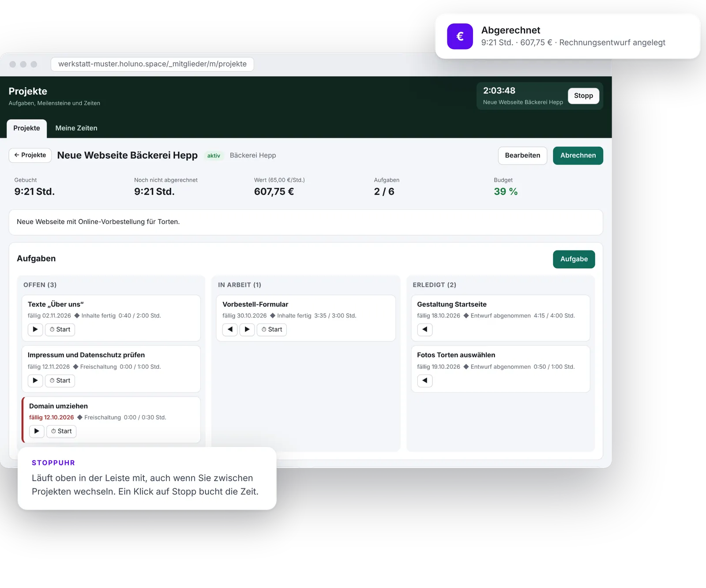Click the Wert value "607,75 €"
The height and width of the screenshot is (588, 706).
(274, 192)
